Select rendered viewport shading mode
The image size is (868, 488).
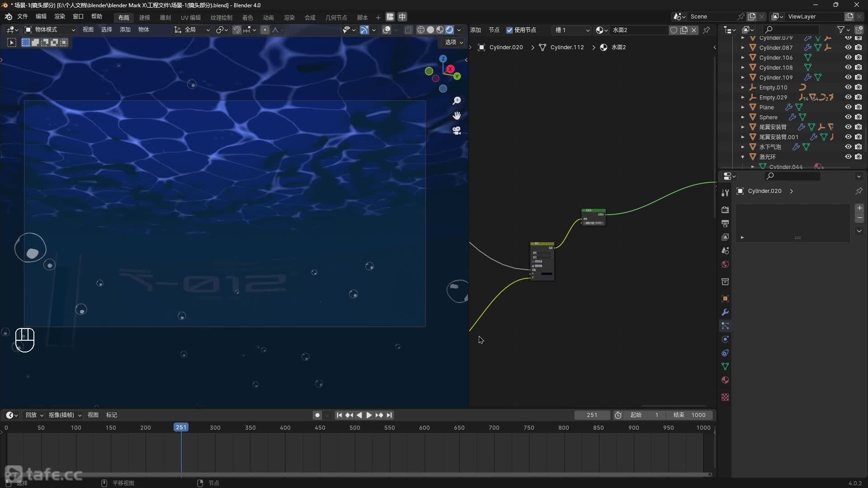449,30
